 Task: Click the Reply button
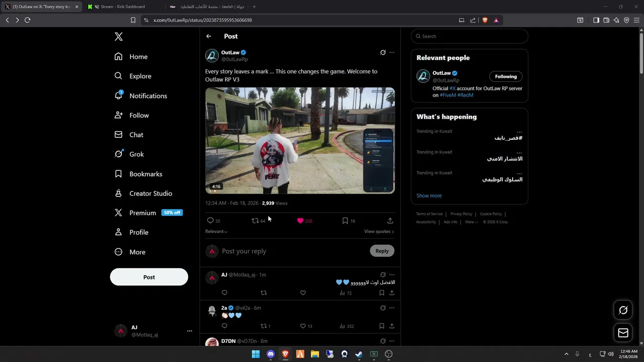tap(382, 251)
